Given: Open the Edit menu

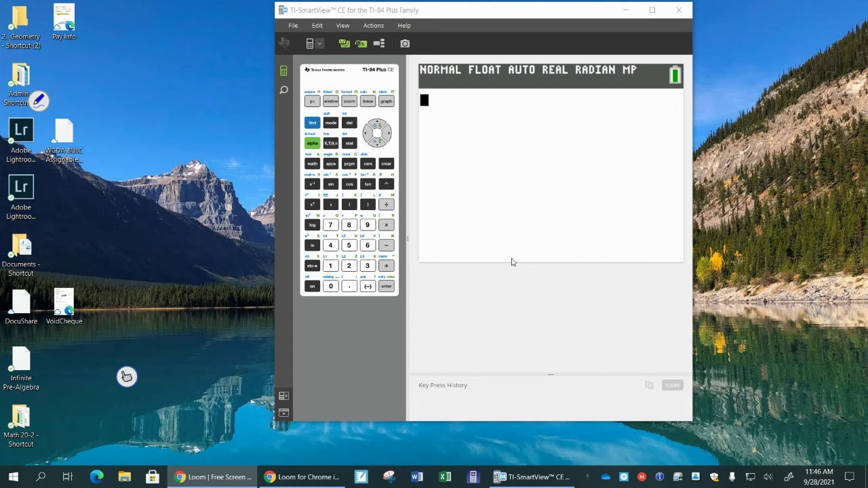Looking at the screenshot, I should pyautogui.click(x=317, y=26).
